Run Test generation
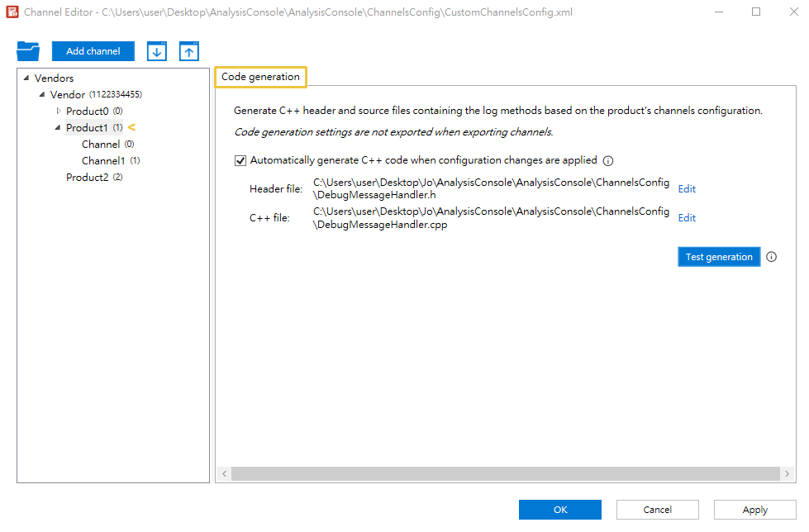 [719, 257]
